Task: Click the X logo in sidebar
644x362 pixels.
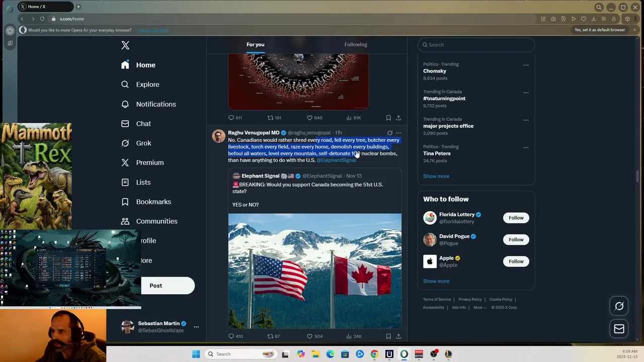Action: 125,45
